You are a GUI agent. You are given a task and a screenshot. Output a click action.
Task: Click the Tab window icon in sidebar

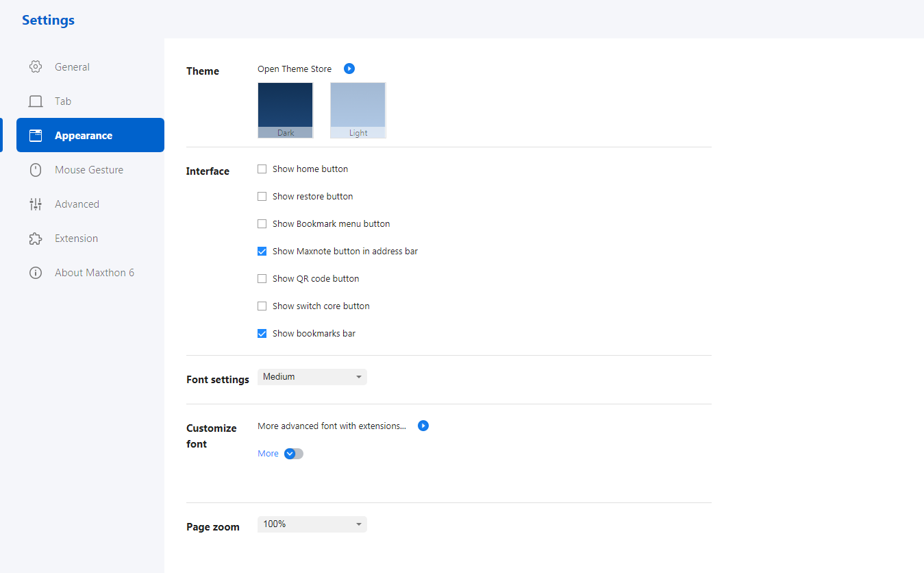(x=36, y=101)
